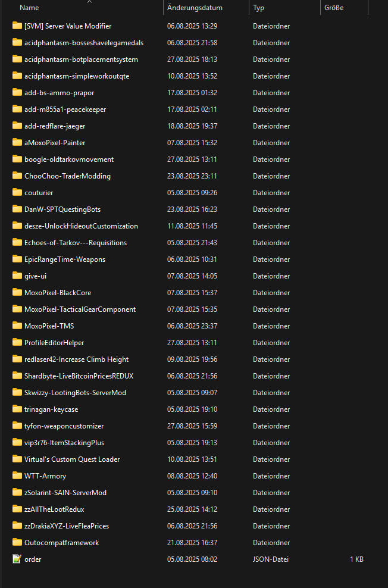The image size is (388, 588).
Task: Sort files by the Typ column
Action: coord(258,8)
